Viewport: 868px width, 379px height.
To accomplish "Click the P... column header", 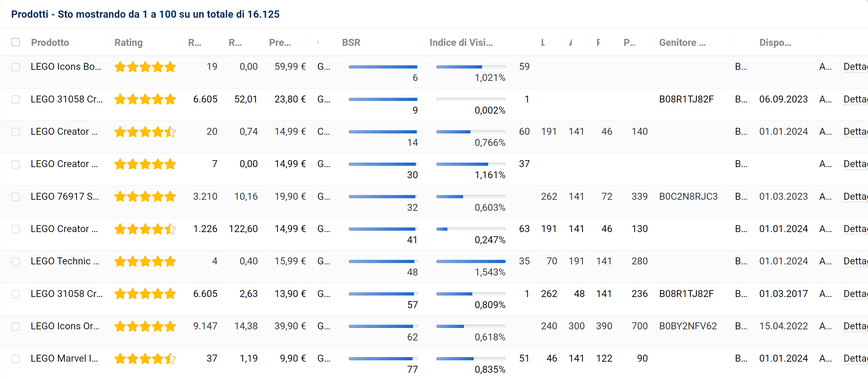I will point(630,42).
